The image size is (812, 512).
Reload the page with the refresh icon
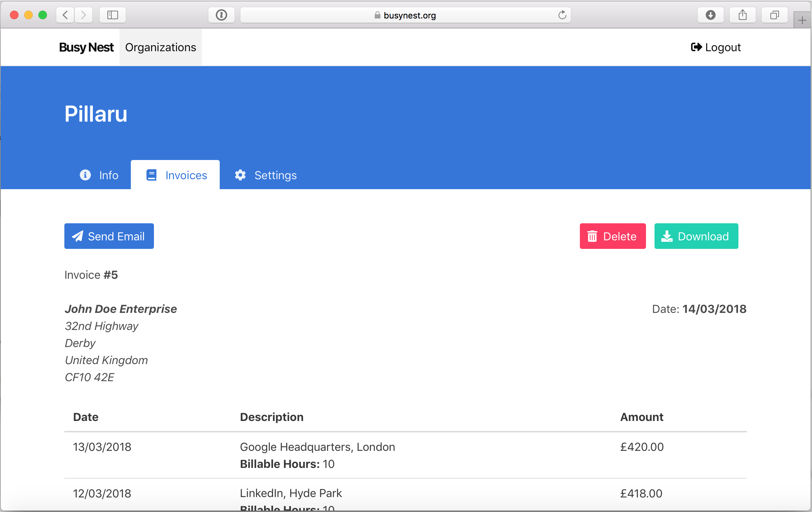(x=562, y=15)
